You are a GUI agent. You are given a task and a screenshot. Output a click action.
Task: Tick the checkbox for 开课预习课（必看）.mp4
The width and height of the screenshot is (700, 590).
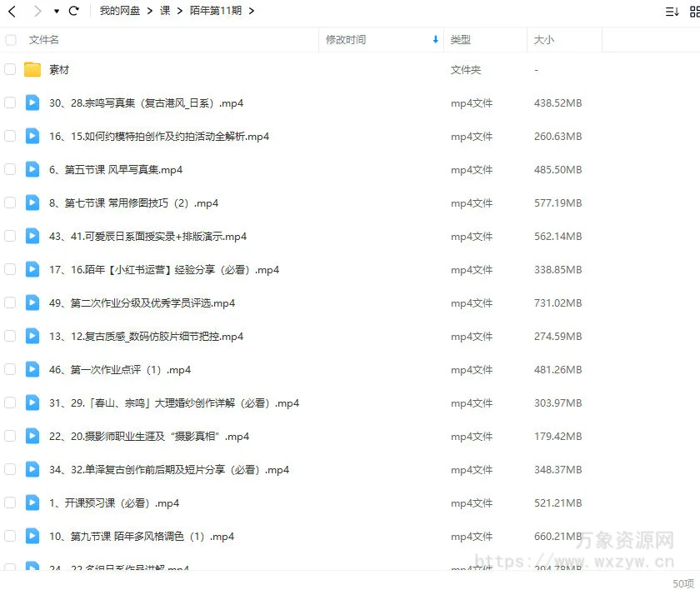(11, 502)
